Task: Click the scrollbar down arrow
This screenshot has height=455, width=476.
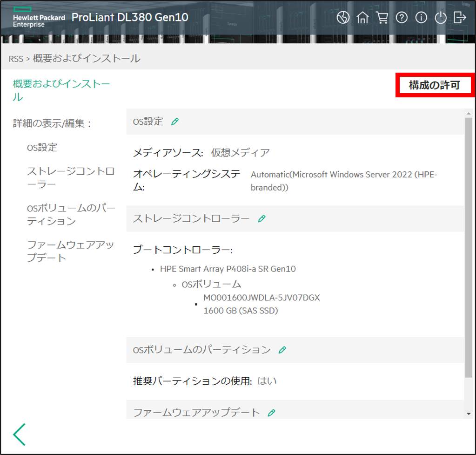Action: (x=469, y=414)
